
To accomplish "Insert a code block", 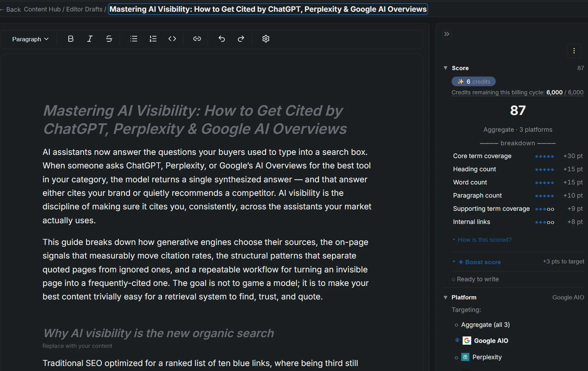I will coord(172,39).
